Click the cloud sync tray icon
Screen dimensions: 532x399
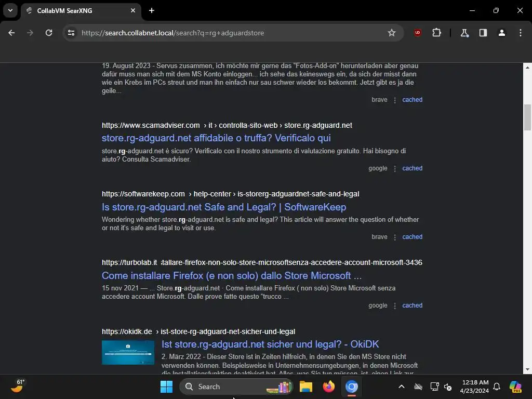pyautogui.click(x=418, y=387)
